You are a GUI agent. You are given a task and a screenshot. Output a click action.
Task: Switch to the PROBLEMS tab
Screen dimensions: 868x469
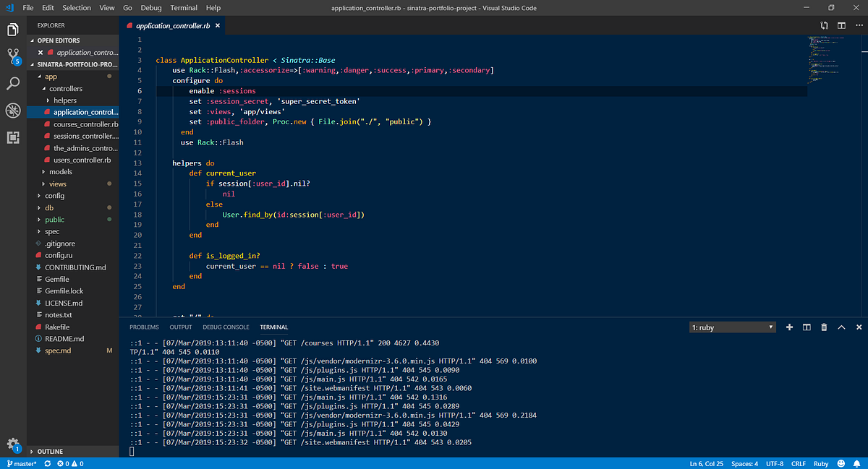144,327
